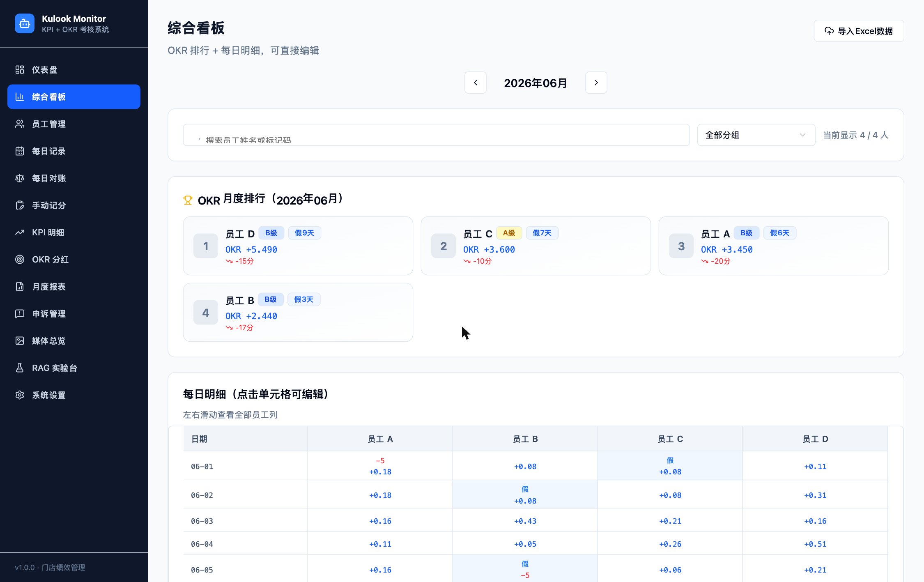Viewport: 924px width, 582px height.
Task: Open the 全部分组 group dropdown
Action: click(756, 135)
